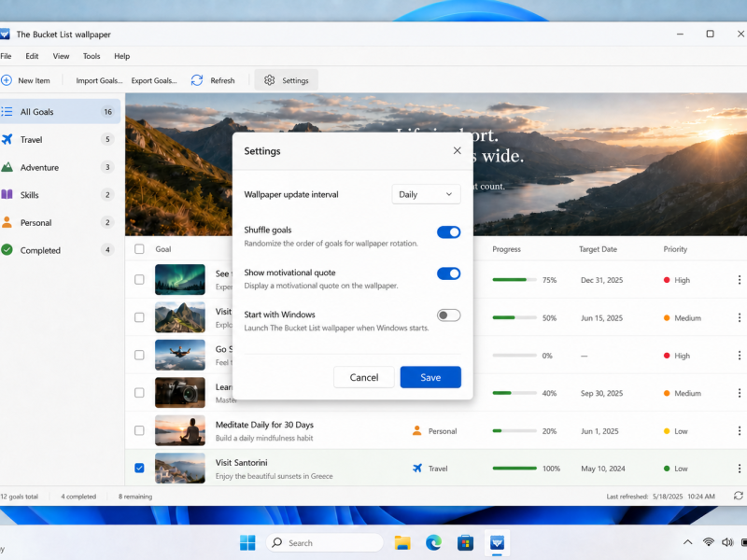This screenshot has height=560, width=747.
Task: Open more options for Meditate Daily row
Action: pyautogui.click(x=739, y=431)
